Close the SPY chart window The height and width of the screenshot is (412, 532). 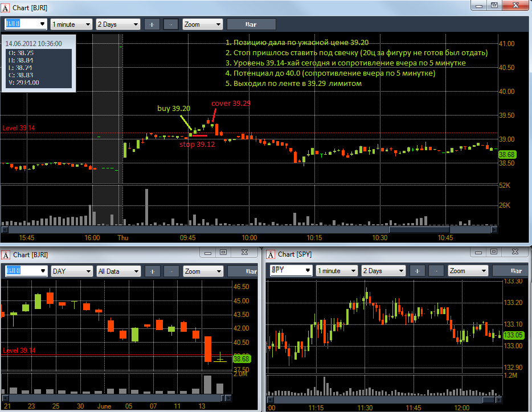pyautogui.click(x=515, y=252)
